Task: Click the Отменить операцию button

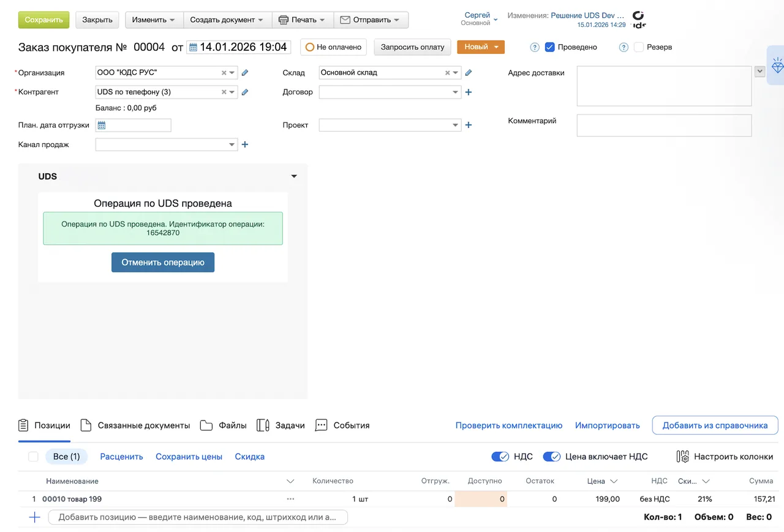Action: pyautogui.click(x=163, y=263)
